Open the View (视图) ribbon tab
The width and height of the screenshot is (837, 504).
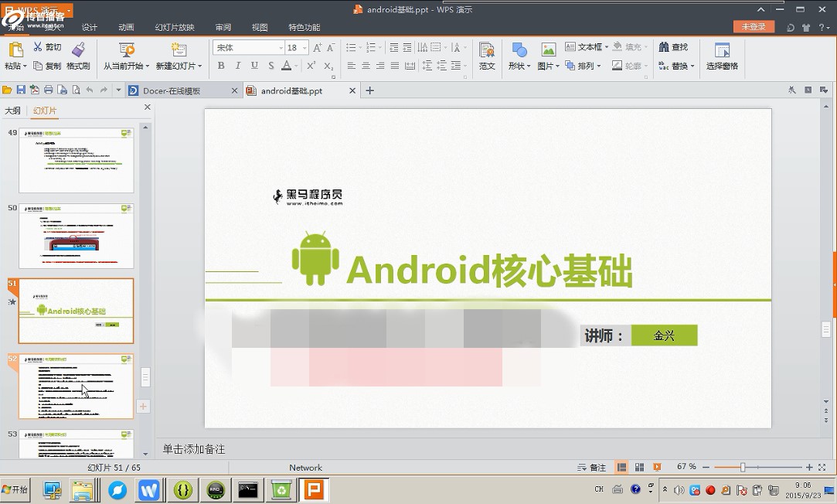click(260, 27)
